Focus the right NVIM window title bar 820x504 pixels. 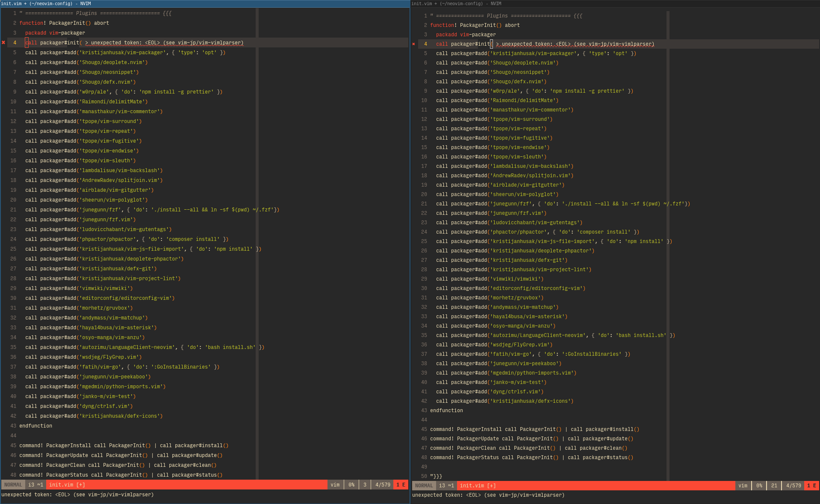coord(615,3)
